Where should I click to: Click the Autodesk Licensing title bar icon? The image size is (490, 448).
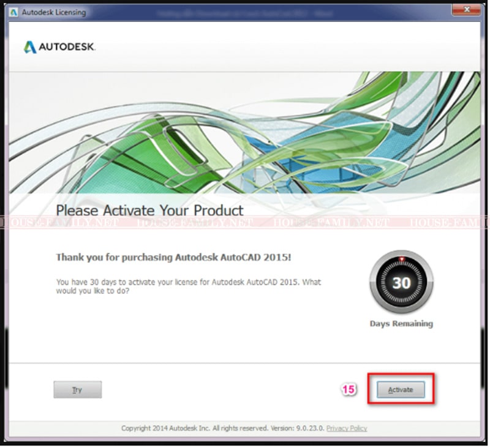[x=13, y=12]
